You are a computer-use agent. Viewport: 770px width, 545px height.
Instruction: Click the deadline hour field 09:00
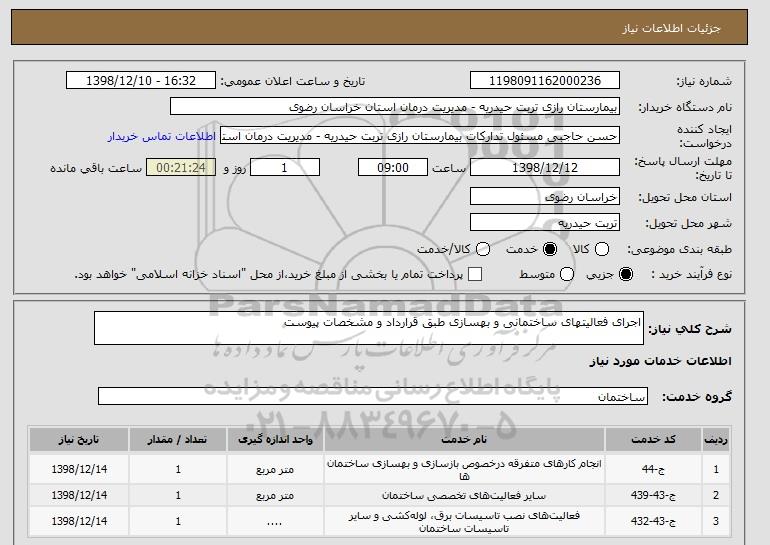coord(393,167)
